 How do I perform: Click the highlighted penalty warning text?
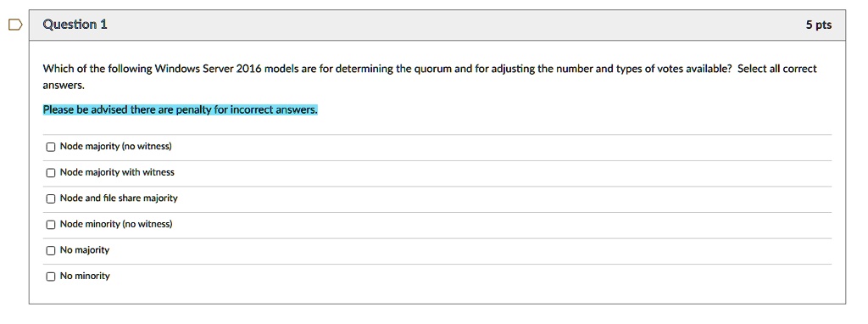(181, 109)
